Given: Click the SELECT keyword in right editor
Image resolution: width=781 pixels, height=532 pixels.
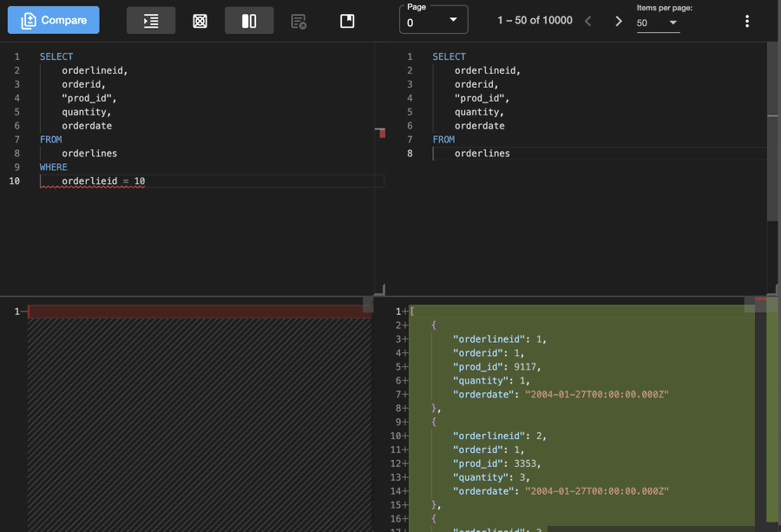Looking at the screenshot, I should click(x=449, y=56).
